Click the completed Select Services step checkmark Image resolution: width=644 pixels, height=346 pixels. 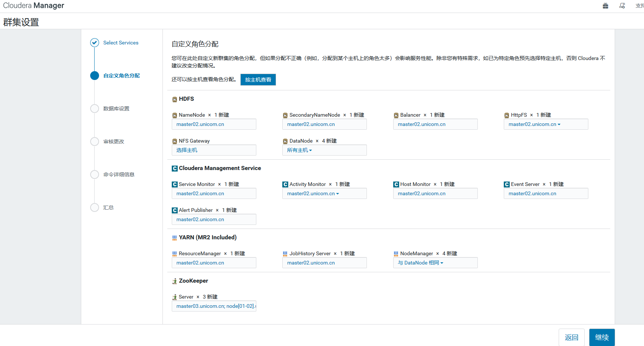pyautogui.click(x=95, y=43)
